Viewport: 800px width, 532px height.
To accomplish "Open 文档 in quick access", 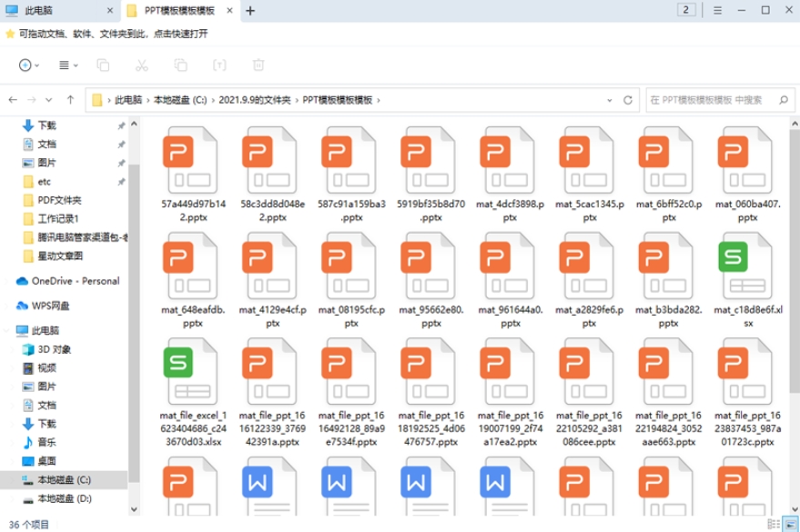I will click(x=46, y=145).
